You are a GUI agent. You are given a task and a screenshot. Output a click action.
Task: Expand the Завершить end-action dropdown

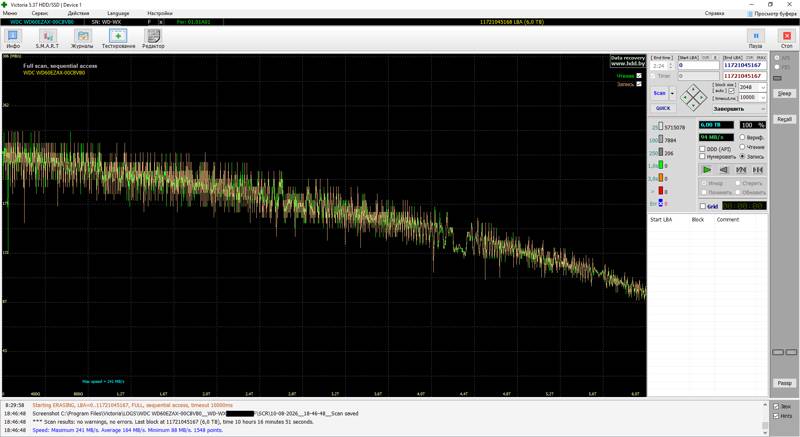[739, 109]
